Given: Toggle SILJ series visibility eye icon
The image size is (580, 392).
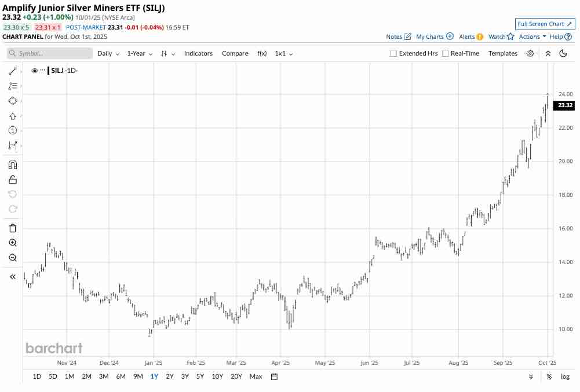Looking at the screenshot, I should tap(34, 71).
